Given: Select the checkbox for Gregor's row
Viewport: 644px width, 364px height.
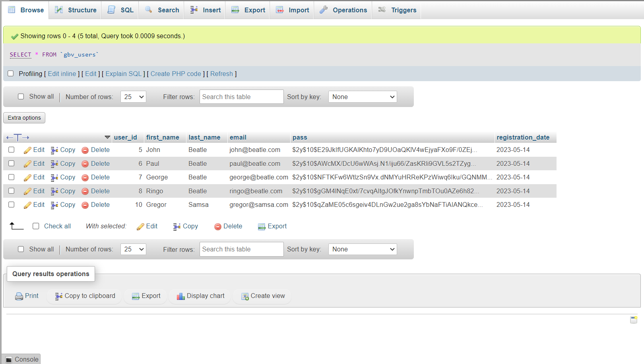Looking at the screenshot, I should coord(12,204).
